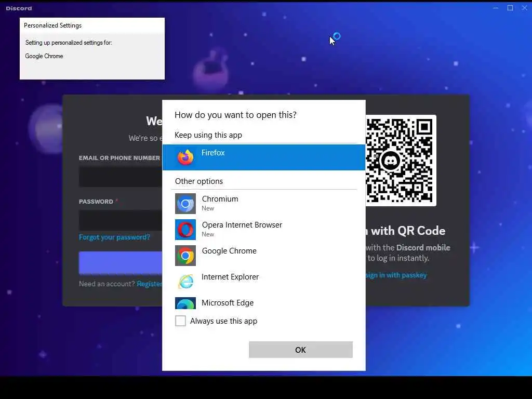Screen dimensions: 532x399
Task: Open the Register account link
Action: click(x=149, y=284)
